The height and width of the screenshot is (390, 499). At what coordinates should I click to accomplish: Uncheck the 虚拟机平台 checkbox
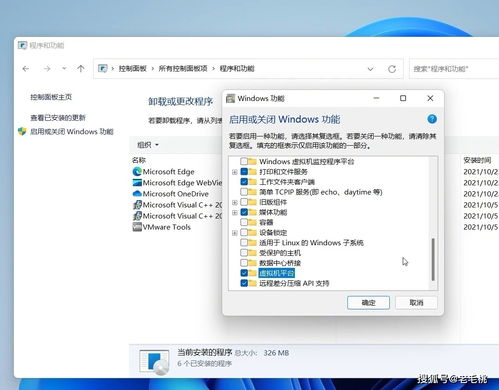[x=244, y=273]
